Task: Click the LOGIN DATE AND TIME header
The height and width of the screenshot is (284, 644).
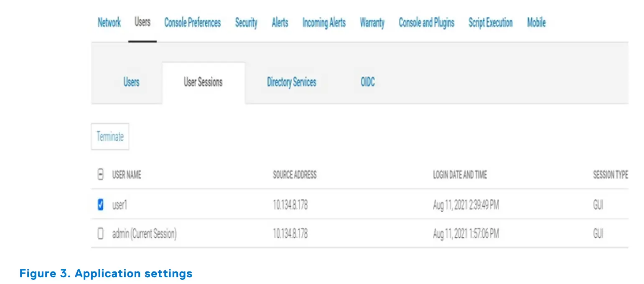Action: [x=460, y=175]
